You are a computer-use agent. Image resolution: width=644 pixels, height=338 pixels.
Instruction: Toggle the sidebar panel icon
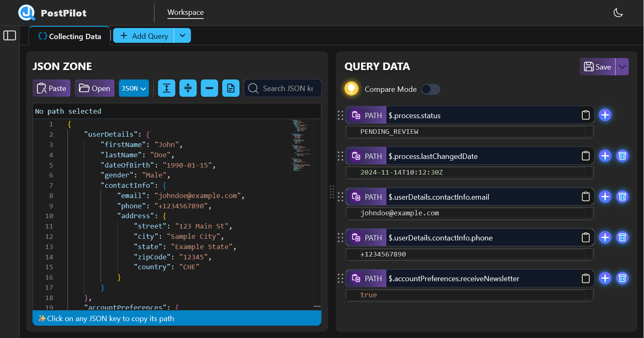click(9, 35)
